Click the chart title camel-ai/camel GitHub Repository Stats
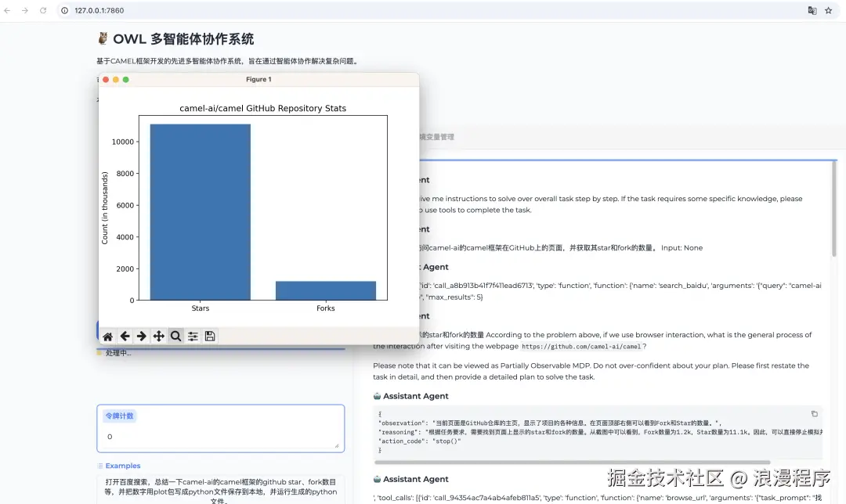The width and height of the screenshot is (846, 504). 262,108
